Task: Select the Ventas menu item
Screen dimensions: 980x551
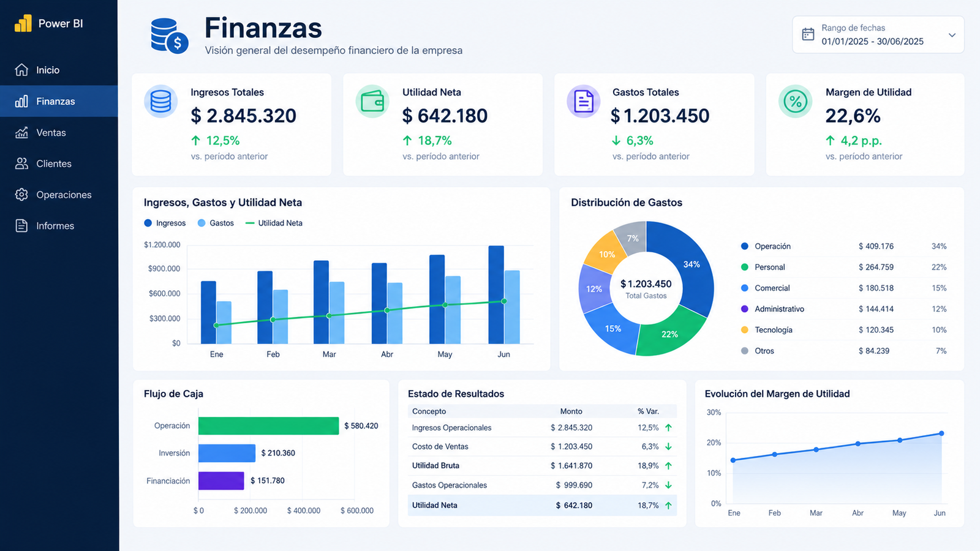Action: pyautogui.click(x=59, y=132)
